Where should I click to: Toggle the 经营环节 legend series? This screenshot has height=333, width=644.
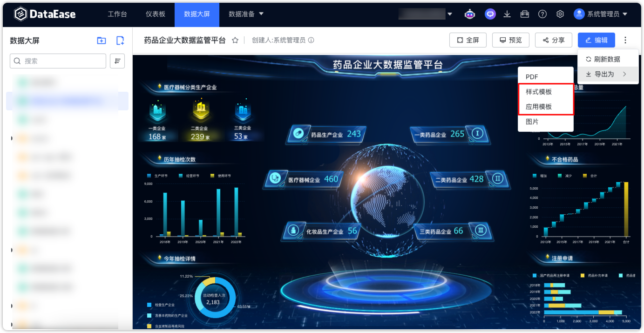coord(190,176)
